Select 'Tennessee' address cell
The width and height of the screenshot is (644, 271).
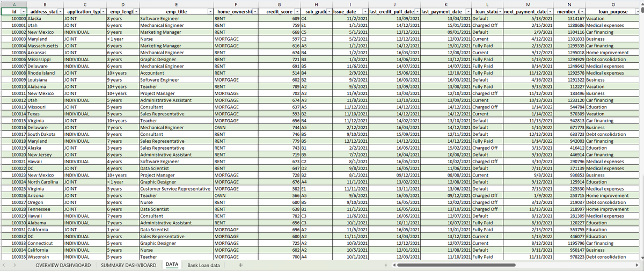45,209
